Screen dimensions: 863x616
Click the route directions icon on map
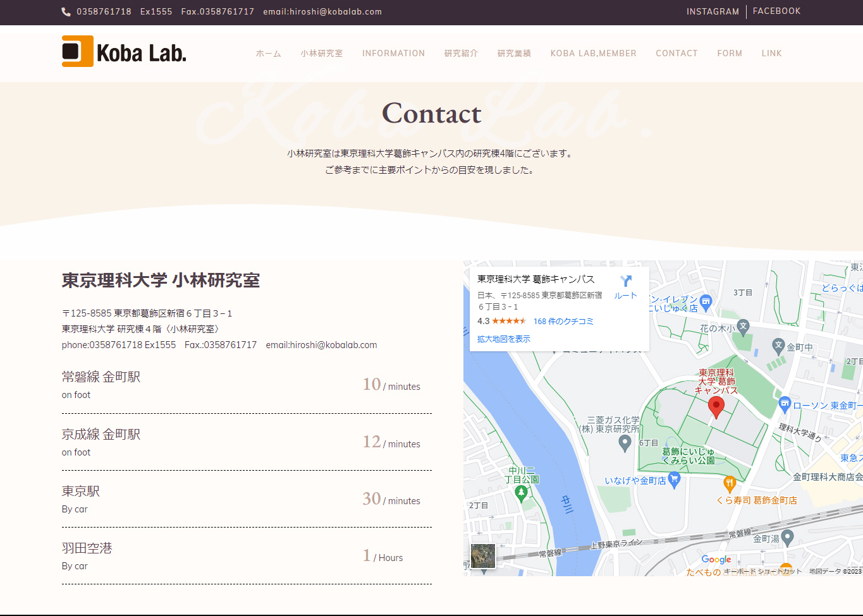[x=625, y=282]
